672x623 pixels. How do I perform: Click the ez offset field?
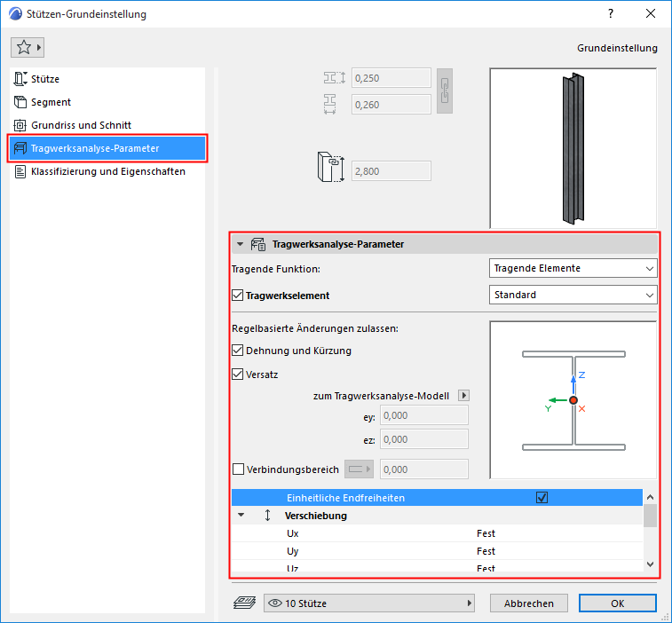(x=424, y=439)
